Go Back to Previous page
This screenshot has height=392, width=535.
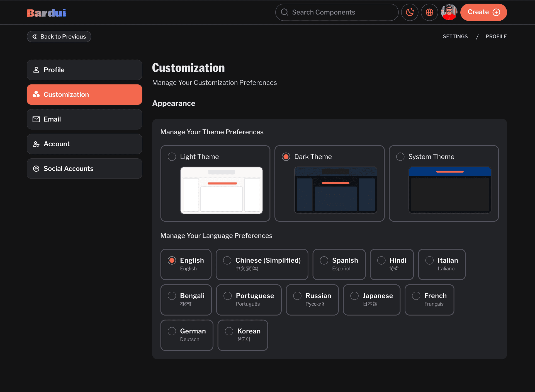click(59, 37)
